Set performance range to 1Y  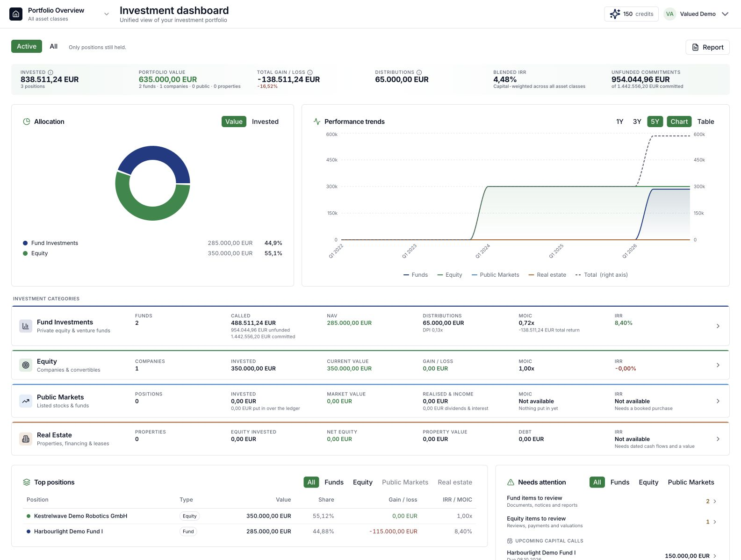tap(620, 122)
